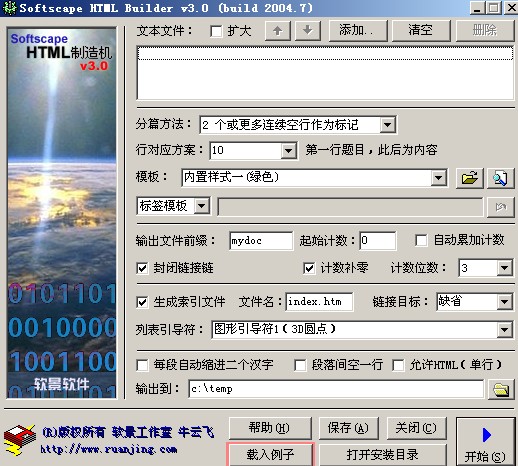Open the 链接目标 dropdown showing 缺省

click(504, 302)
